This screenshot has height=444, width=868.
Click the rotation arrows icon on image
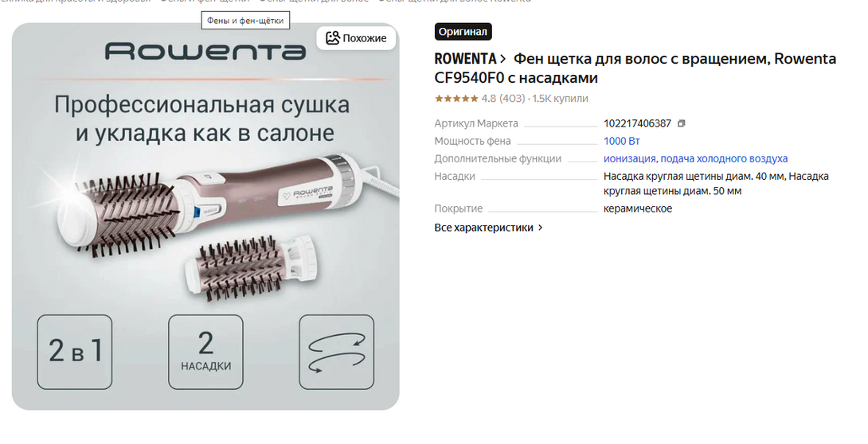click(337, 352)
